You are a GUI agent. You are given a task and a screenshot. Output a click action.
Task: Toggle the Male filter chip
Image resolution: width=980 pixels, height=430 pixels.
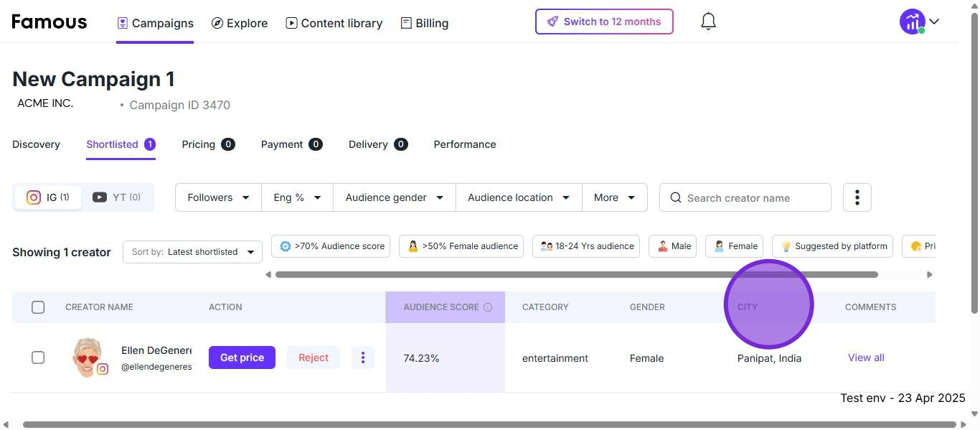pyautogui.click(x=673, y=246)
